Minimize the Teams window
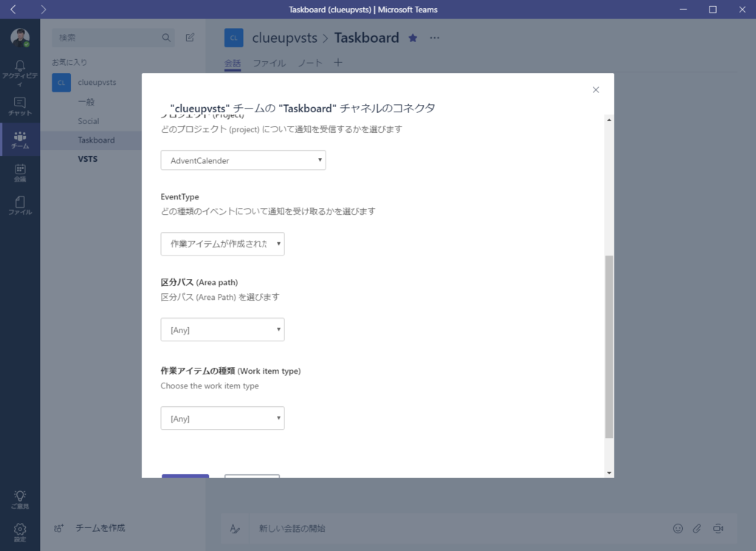Image resolution: width=756 pixels, height=551 pixels. tap(683, 9)
